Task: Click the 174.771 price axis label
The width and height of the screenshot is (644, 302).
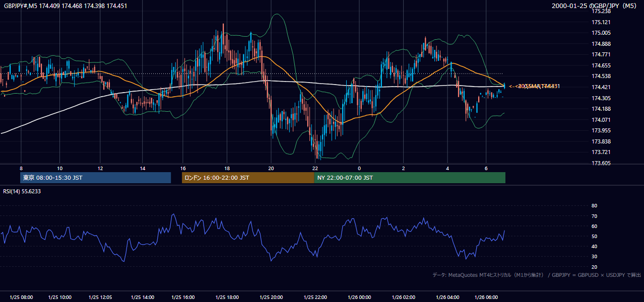Action: click(x=601, y=54)
